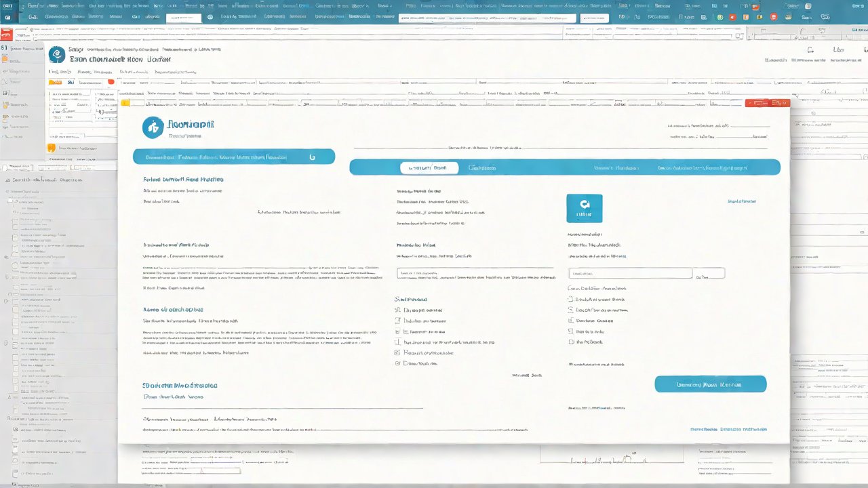This screenshot has height=488, width=868.
Task: Click the yellow icon at dialog's top-left corner
Action: (125, 103)
